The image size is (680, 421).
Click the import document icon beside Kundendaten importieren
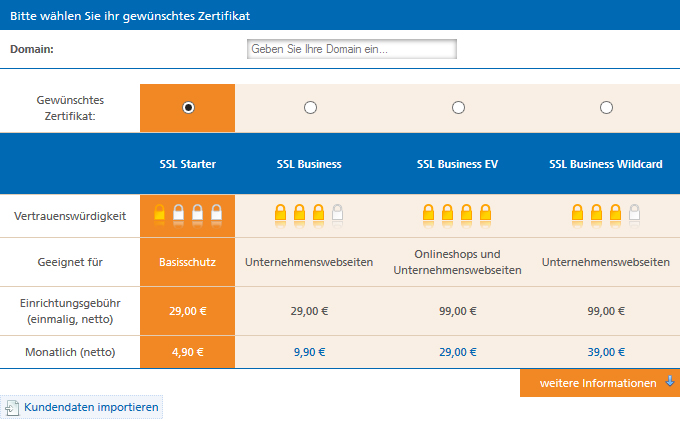(12, 408)
